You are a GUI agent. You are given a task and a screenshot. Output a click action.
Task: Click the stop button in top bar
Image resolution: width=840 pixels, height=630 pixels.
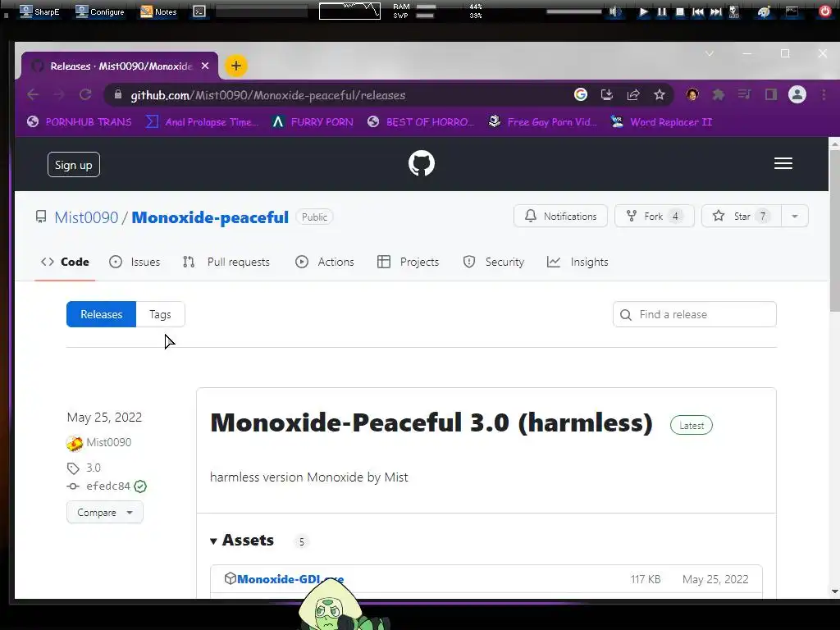(x=679, y=11)
